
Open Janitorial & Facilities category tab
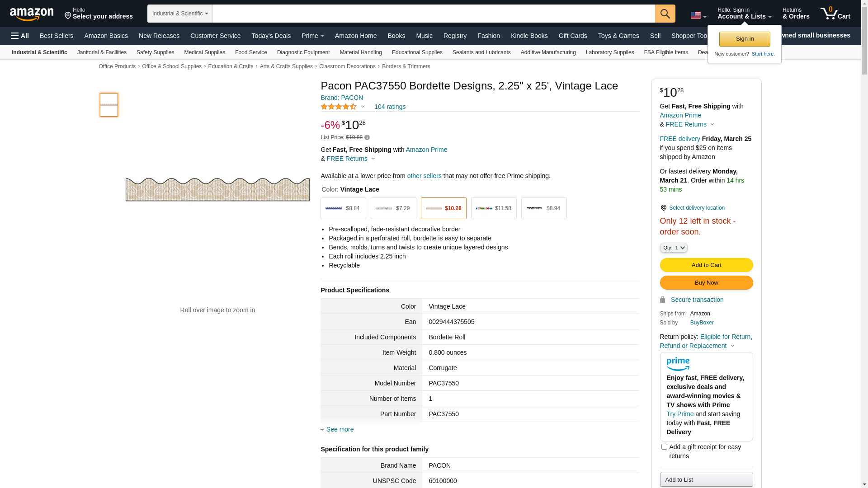point(102,52)
